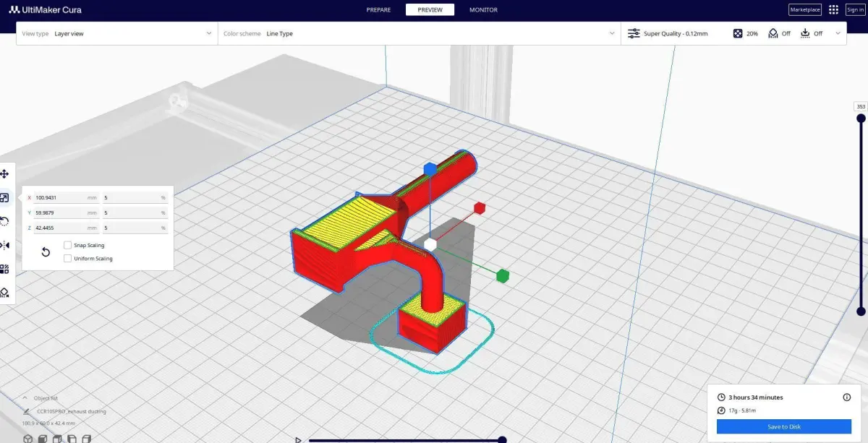
Task: Click the X dimension mm field
Action: 66,197
